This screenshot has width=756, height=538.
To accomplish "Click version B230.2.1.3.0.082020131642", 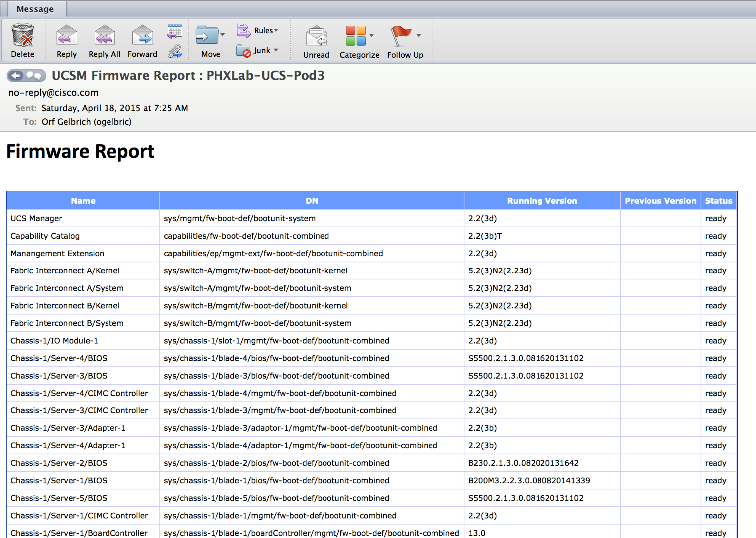I will click(x=523, y=463).
